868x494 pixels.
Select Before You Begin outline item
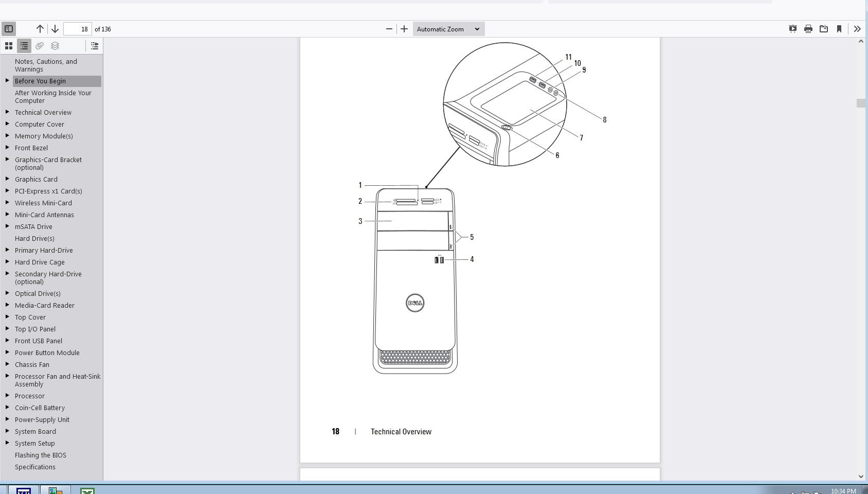tap(40, 81)
